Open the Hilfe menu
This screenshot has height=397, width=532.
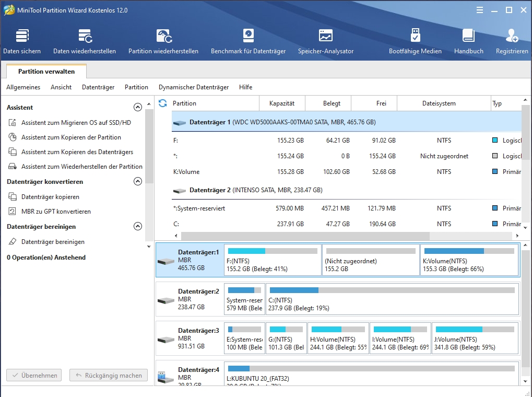(246, 87)
